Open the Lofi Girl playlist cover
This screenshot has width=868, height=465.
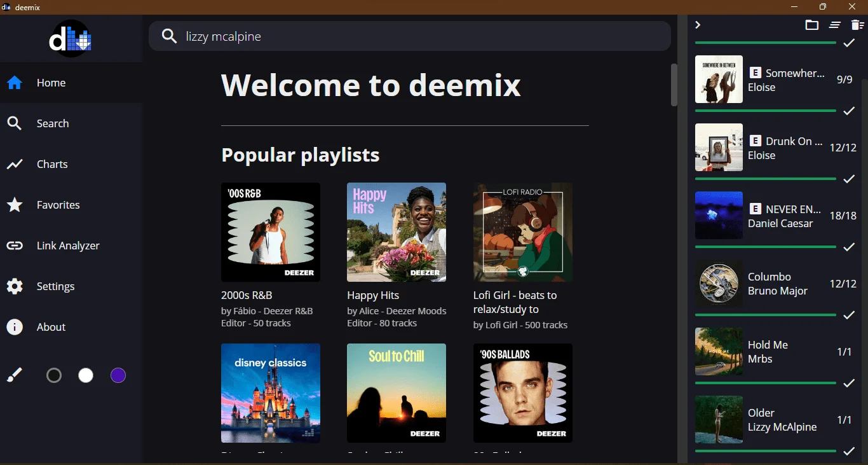coord(523,232)
